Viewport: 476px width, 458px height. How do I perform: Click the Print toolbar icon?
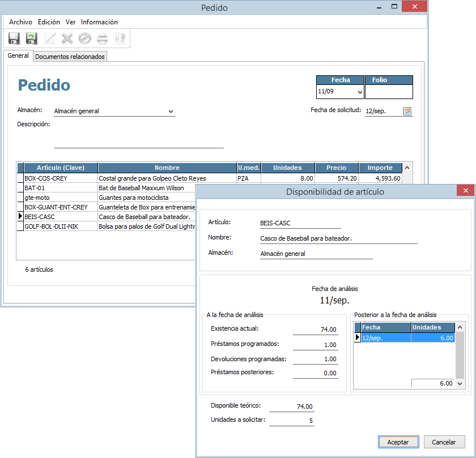point(102,38)
